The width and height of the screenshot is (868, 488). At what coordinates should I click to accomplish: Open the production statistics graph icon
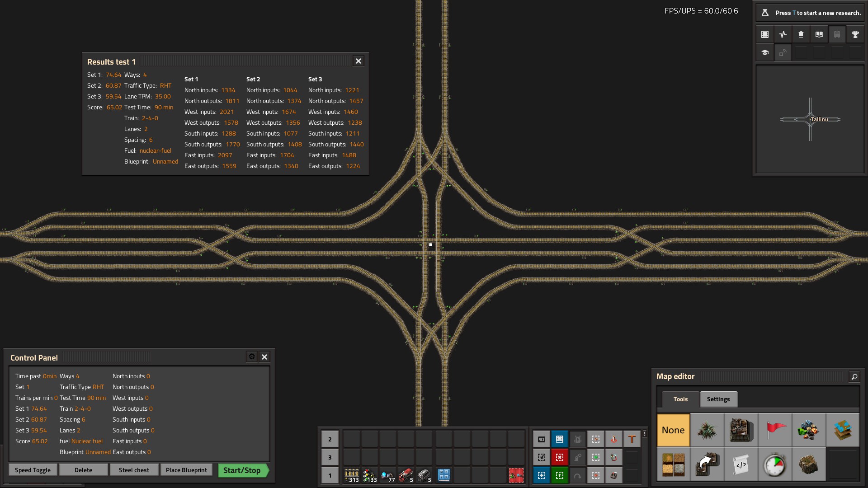(x=783, y=34)
